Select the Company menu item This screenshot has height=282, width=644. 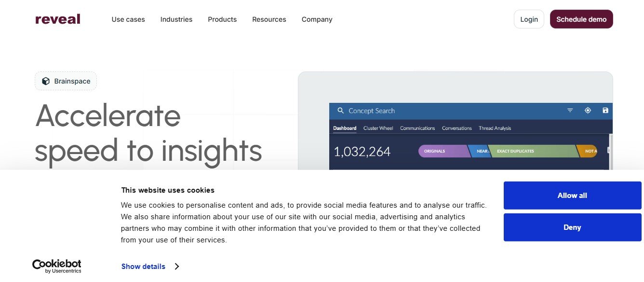317,19
